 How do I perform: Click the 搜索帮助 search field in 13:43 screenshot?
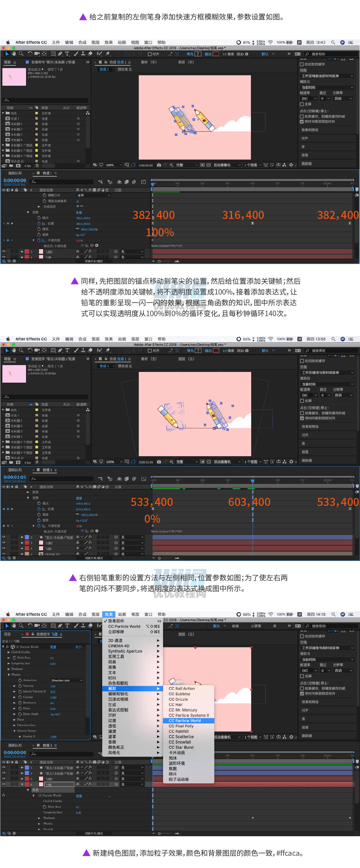coord(331,54)
